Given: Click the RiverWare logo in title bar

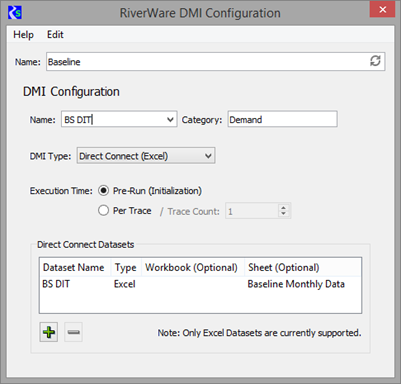Looking at the screenshot, I should tap(15, 13).
